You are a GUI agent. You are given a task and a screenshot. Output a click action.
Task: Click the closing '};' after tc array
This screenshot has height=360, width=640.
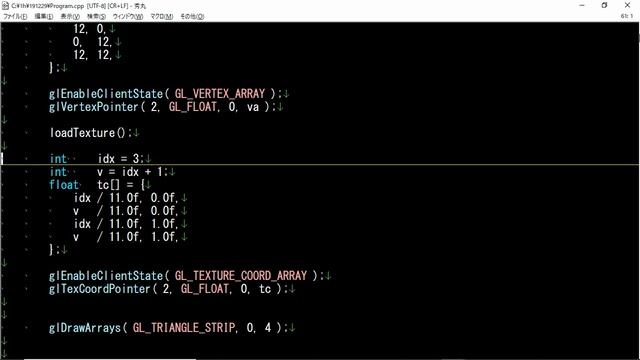tap(54, 250)
